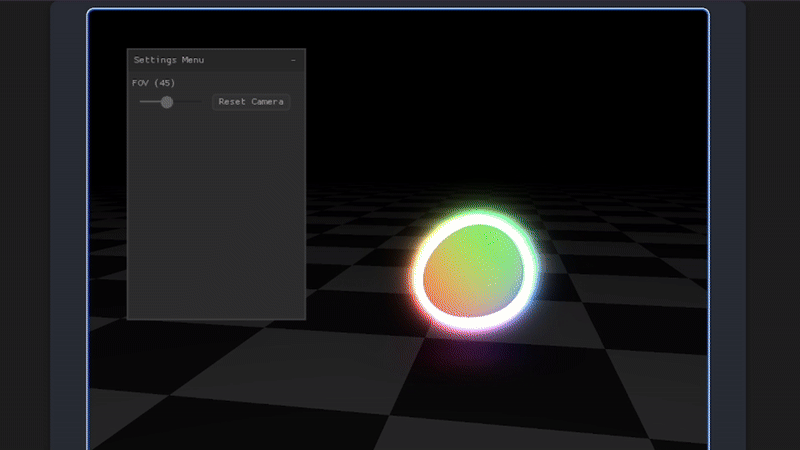Click the orange lower-left area of the sphere
This screenshot has height=450, width=800.
[450, 295]
